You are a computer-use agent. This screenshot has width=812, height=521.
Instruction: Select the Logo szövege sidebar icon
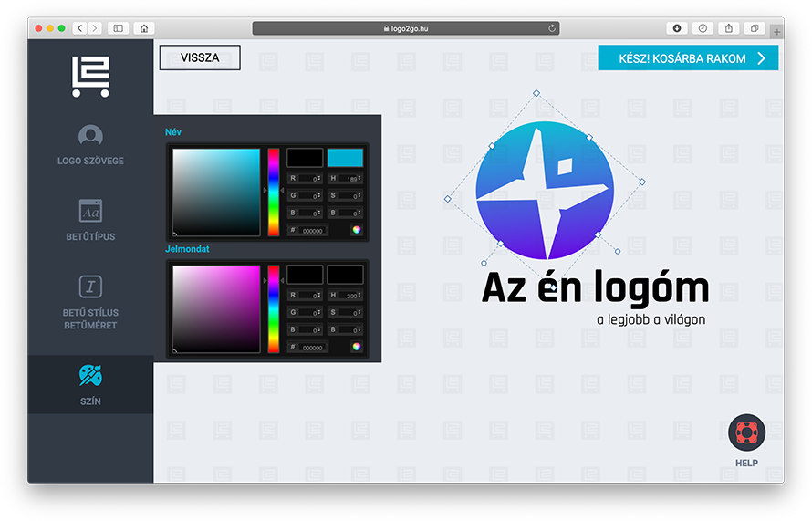pos(90,136)
